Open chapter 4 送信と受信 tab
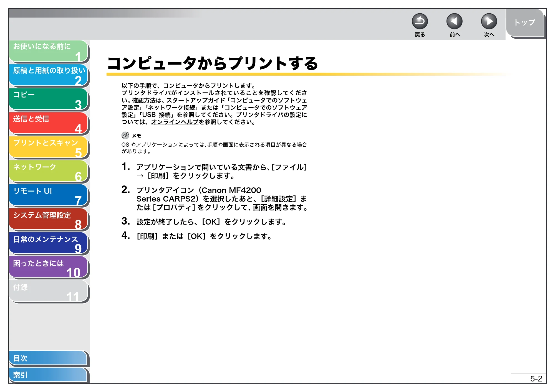 (x=49, y=123)
